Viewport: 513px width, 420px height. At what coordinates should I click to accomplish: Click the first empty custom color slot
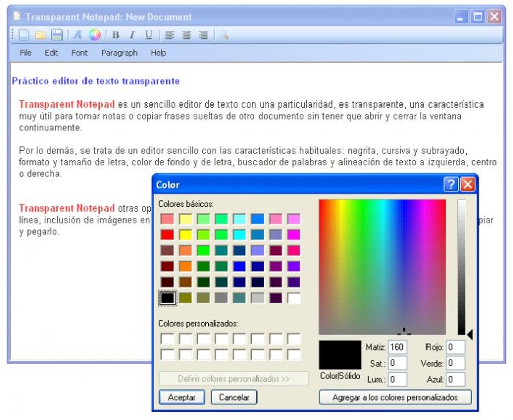(167, 339)
